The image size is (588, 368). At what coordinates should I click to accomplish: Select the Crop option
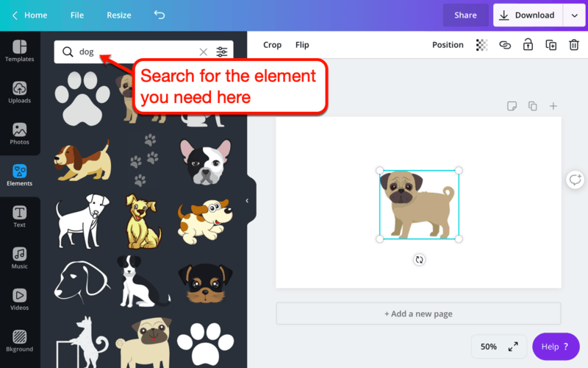pos(272,45)
